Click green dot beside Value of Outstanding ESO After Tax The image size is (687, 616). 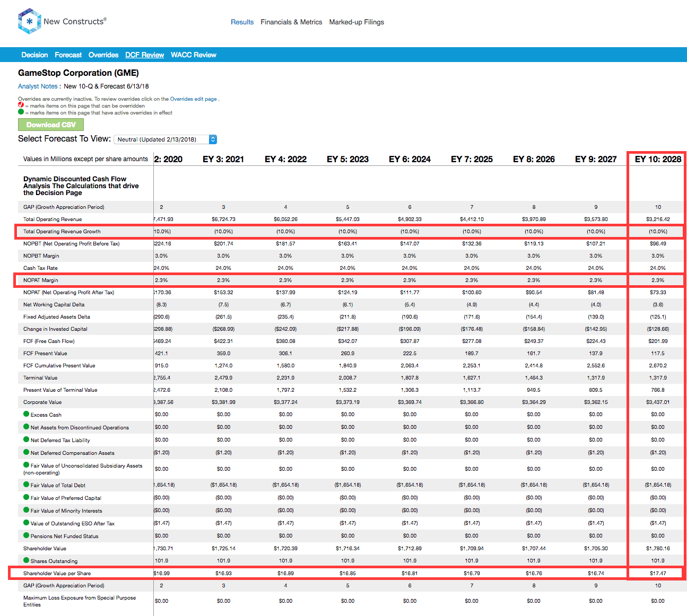tap(27, 523)
